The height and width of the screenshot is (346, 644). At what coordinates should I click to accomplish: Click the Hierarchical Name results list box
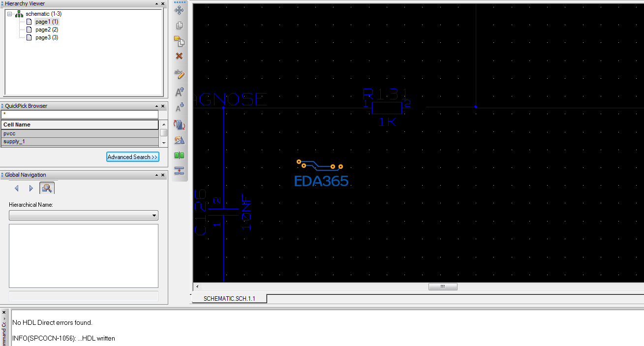(x=84, y=256)
